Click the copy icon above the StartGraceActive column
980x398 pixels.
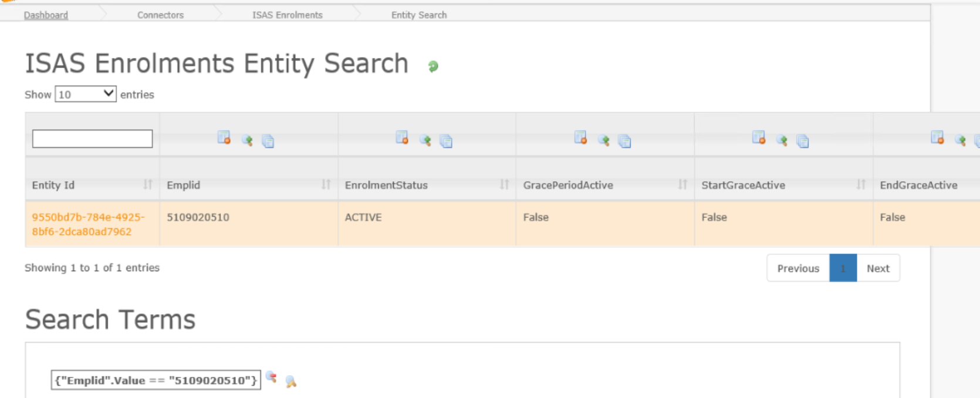[803, 141]
